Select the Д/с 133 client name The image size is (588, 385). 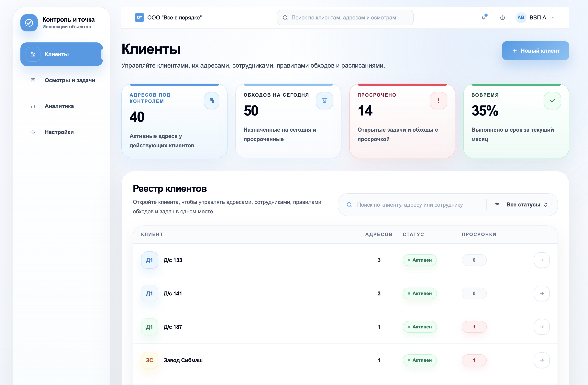pos(173,260)
